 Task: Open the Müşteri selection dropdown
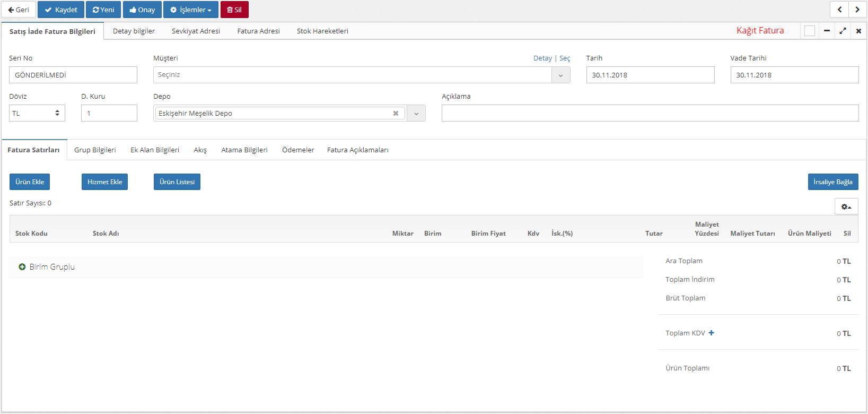(560, 75)
